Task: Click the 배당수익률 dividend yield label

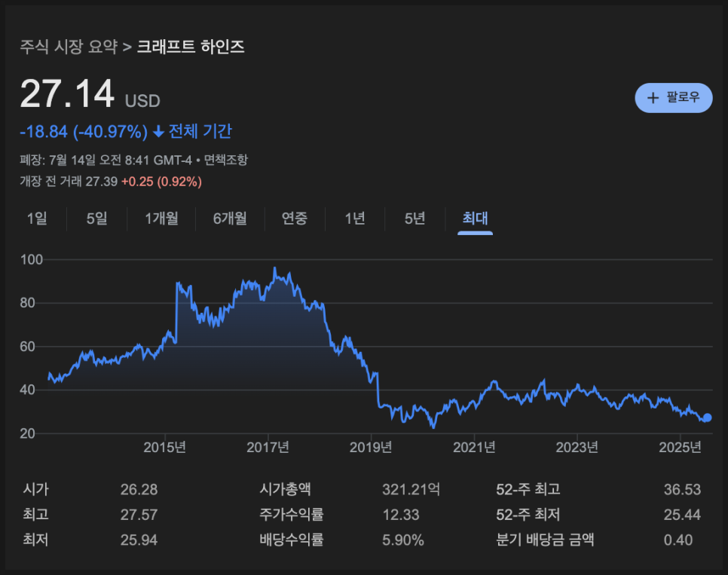Action: pos(292,540)
